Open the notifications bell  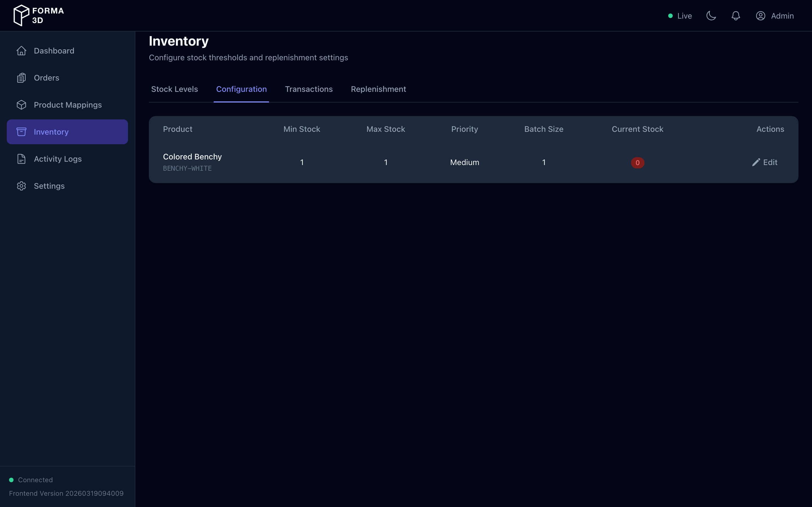736,16
